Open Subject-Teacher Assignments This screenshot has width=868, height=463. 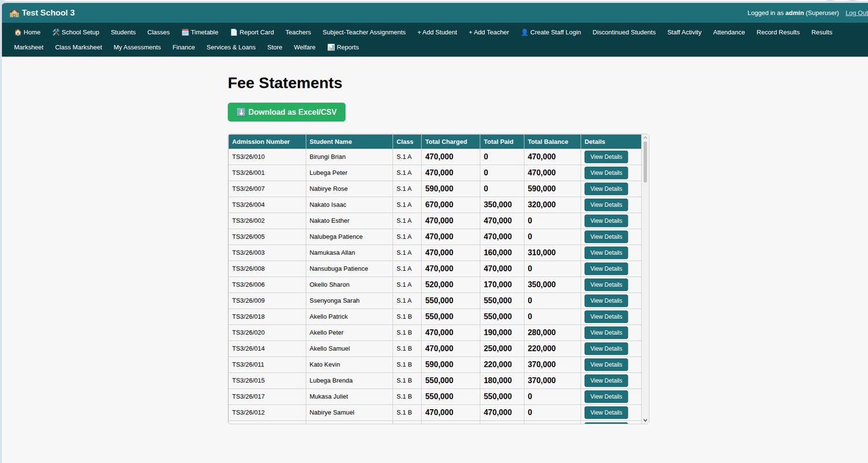point(364,32)
